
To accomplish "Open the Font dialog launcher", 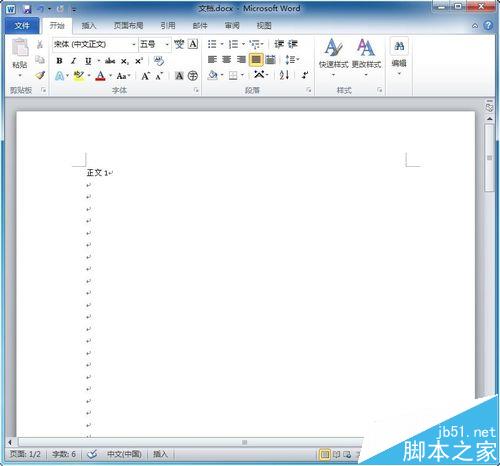I will pyautogui.click(x=196, y=90).
